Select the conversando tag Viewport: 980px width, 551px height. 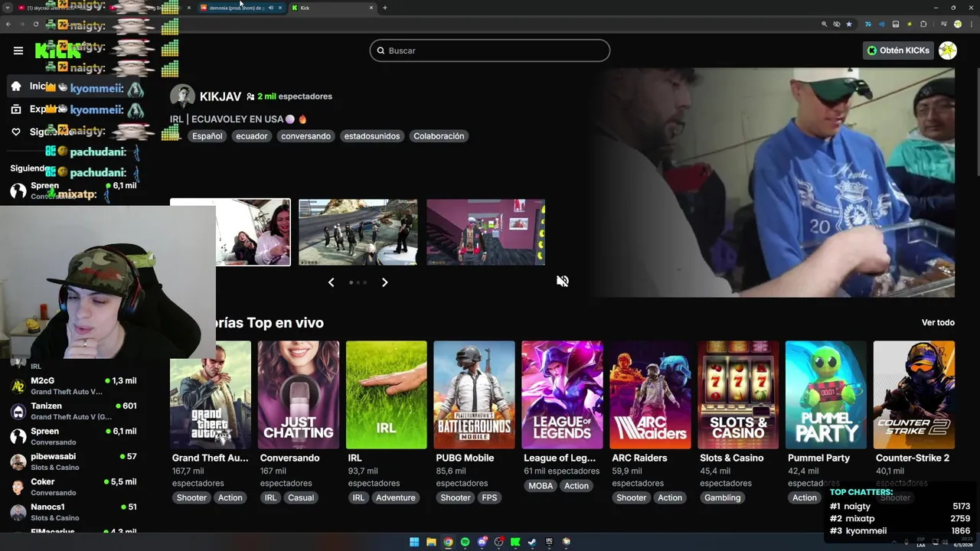click(x=305, y=136)
